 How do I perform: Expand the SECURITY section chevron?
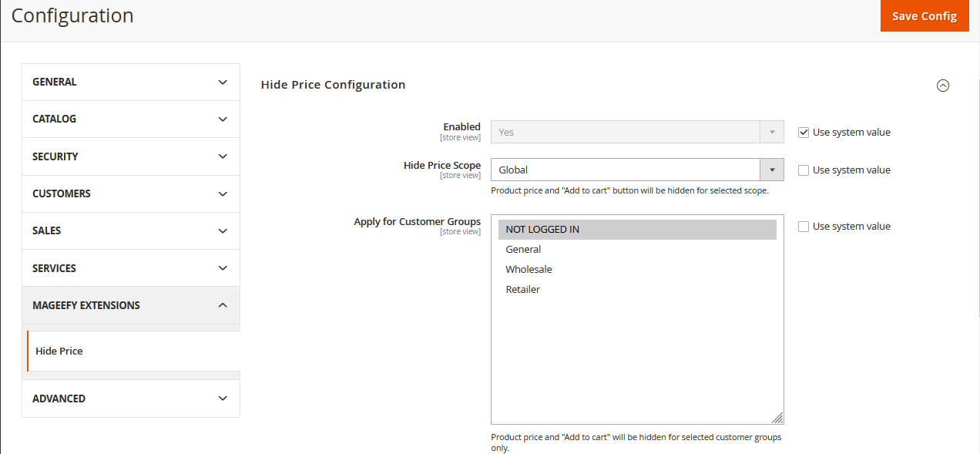(223, 156)
